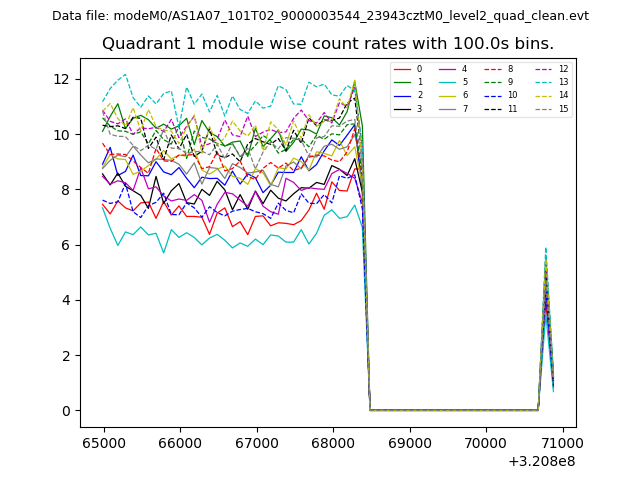Click the black solid legend line for module 3

[x=404, y=108]
